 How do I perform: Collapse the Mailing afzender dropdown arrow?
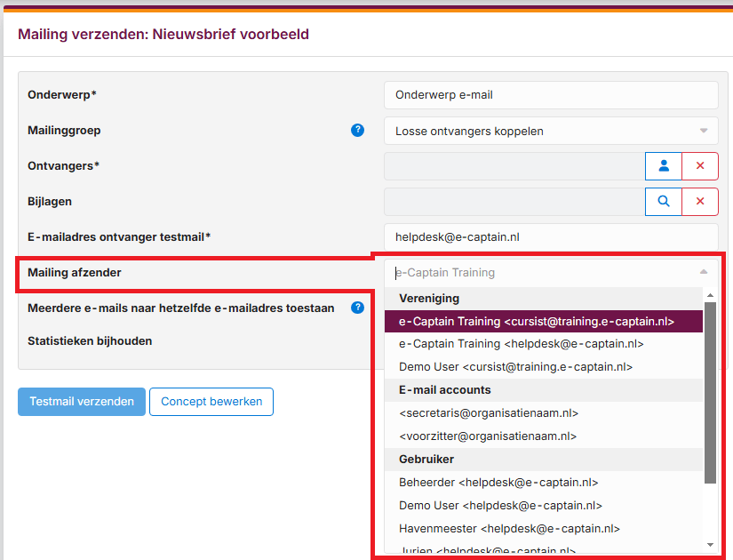tap(704, 272)
